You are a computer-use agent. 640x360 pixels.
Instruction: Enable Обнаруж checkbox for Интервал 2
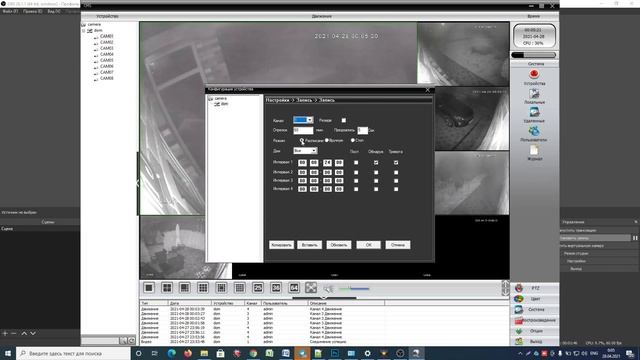click(x=376, y=172)
